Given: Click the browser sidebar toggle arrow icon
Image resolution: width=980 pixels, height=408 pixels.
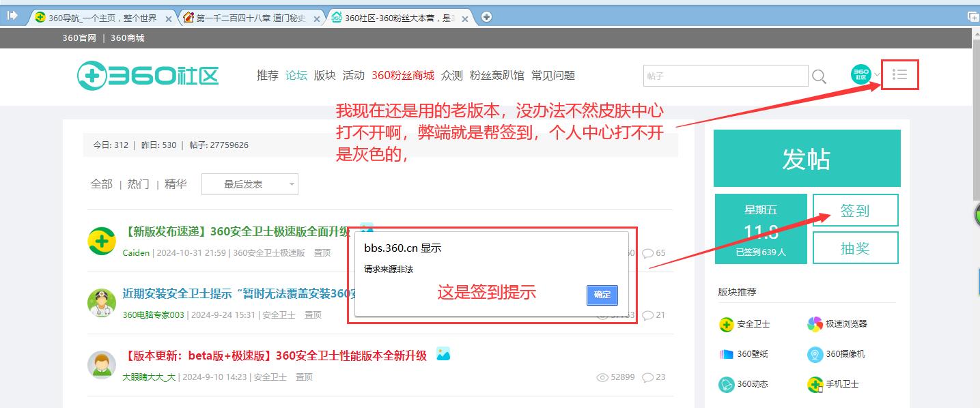Looking at the screenshot, I should click(12, 15).
